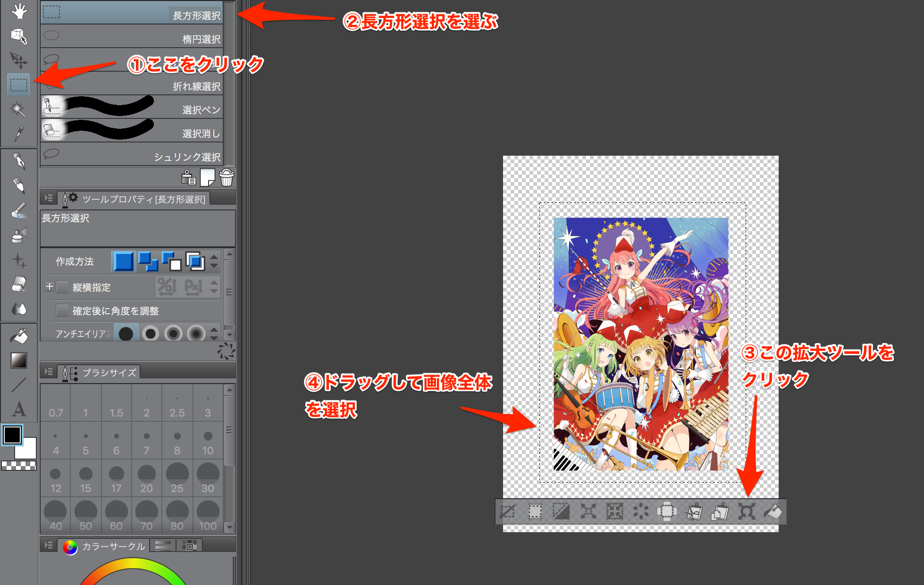Select the Move Layer tool
Viewport: 924px width, 585px height.
point(19,60)
